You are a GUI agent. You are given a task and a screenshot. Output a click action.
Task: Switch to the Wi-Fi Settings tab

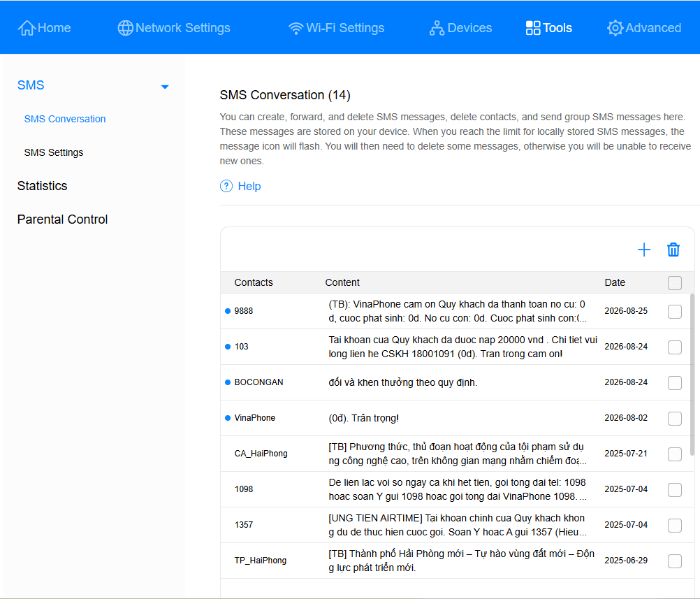tap(336, 28)
